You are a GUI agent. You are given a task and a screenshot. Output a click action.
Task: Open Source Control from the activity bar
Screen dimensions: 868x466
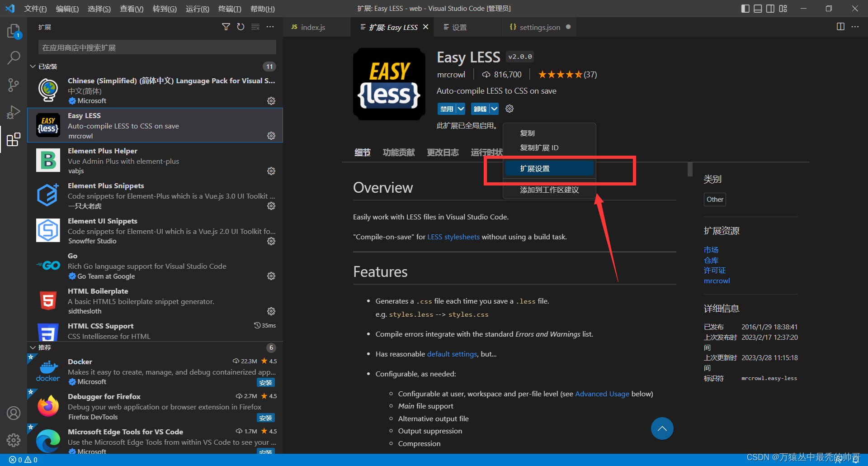coord(14,85)
